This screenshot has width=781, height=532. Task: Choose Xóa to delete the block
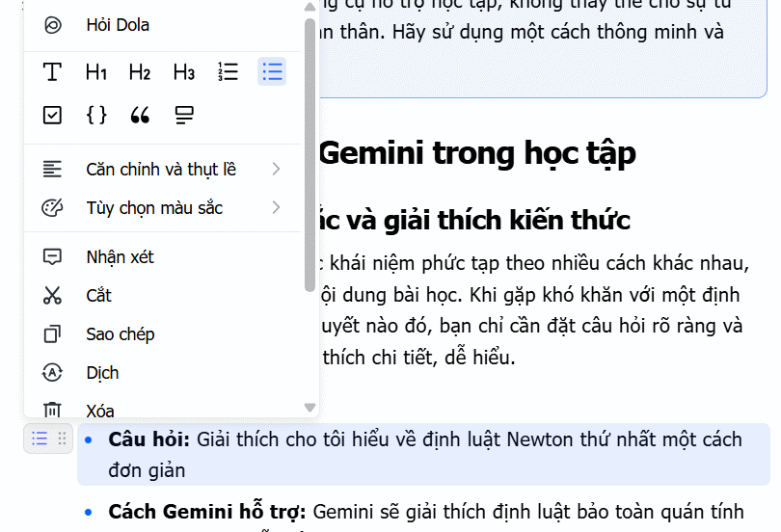pyautogui.click(x=162, y=410)
